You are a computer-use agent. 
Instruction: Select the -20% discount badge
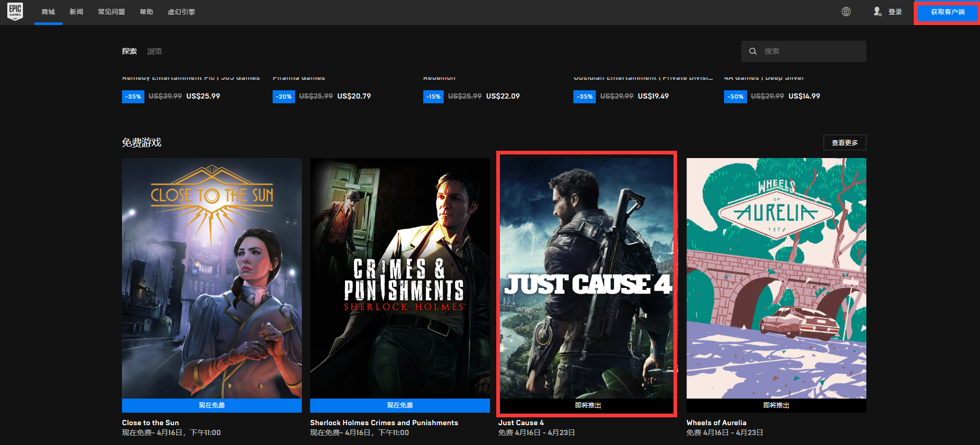point(284,97)
